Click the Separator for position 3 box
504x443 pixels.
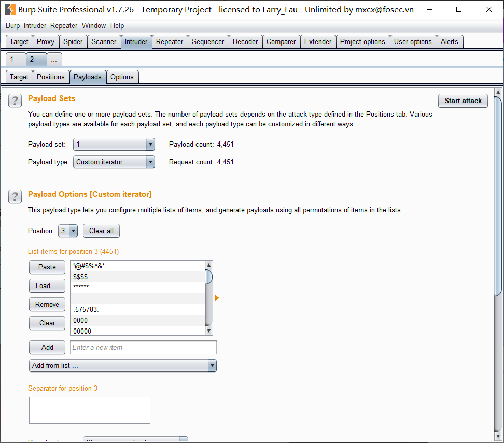point(90,410)
